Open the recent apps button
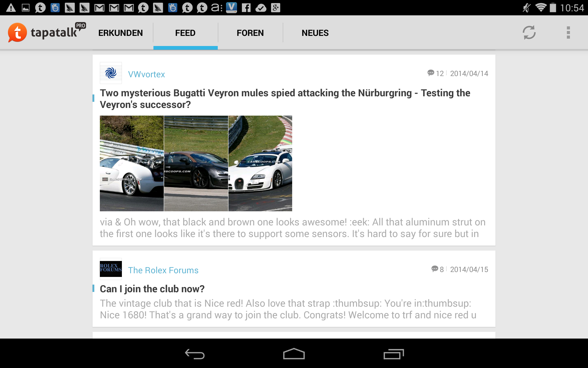 click(394, 354)
